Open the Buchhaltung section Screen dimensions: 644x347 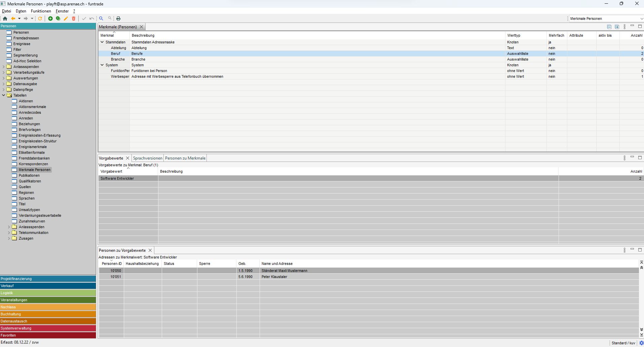48,314
